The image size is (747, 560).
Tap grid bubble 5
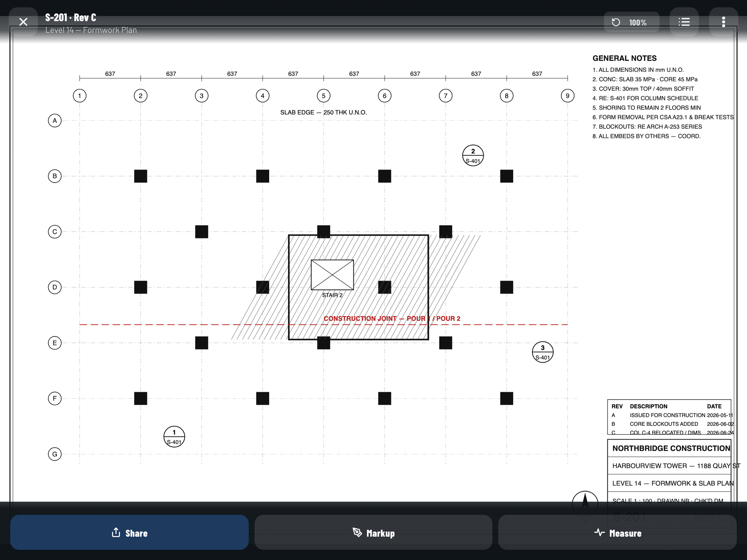tap(324, 96)
